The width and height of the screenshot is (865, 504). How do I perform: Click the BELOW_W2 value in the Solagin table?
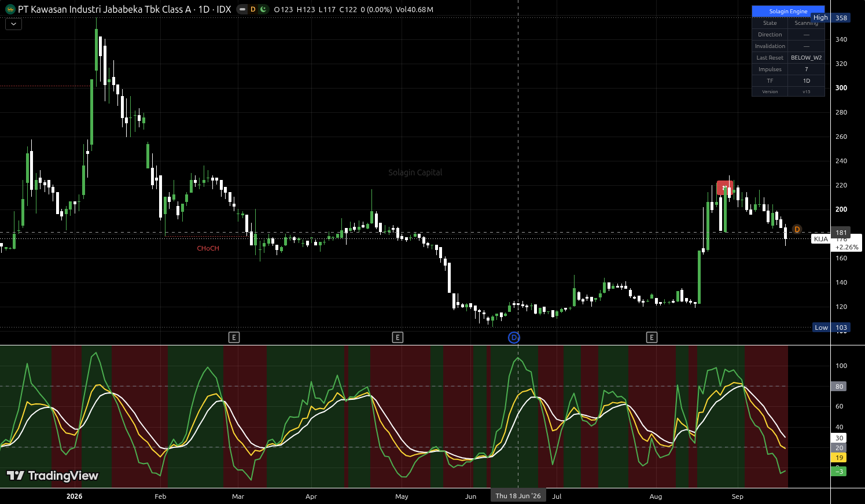point(806,58)
